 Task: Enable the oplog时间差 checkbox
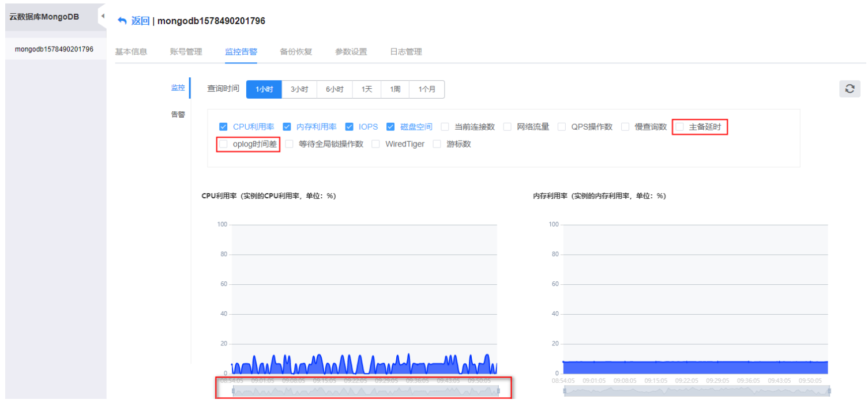click(223, 144)
